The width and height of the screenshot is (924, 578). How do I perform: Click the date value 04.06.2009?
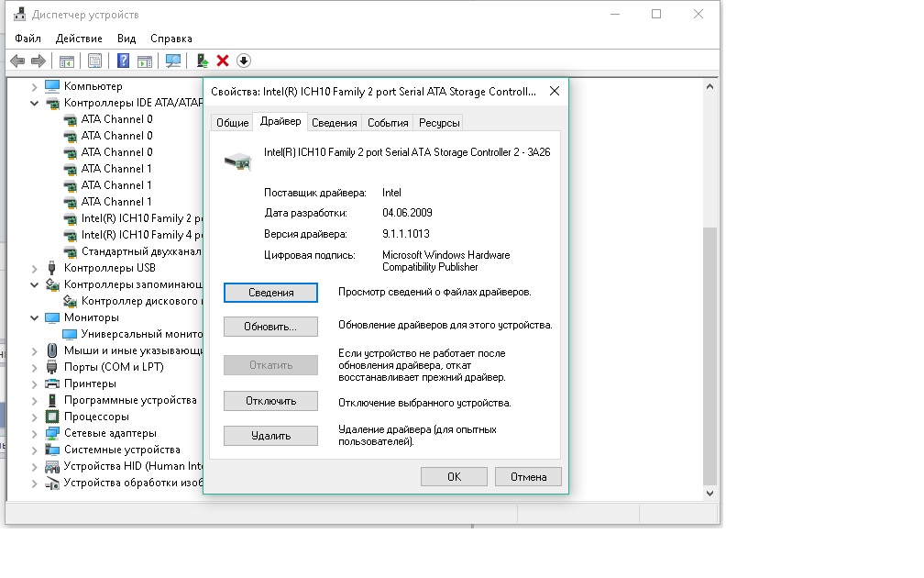tap(407, 213)
